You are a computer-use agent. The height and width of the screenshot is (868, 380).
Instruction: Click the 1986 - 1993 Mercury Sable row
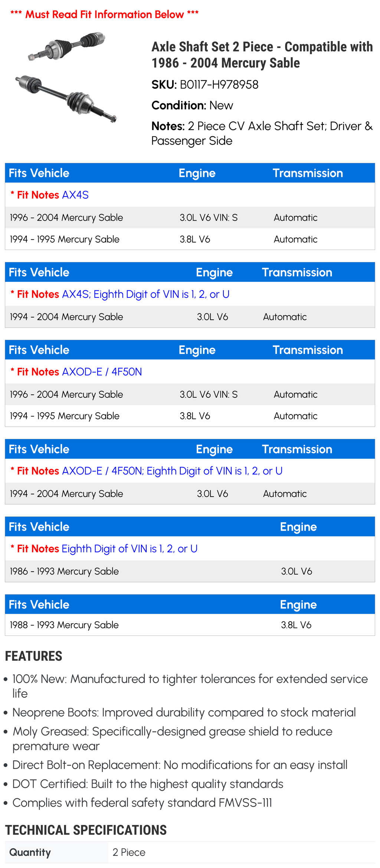190,571
